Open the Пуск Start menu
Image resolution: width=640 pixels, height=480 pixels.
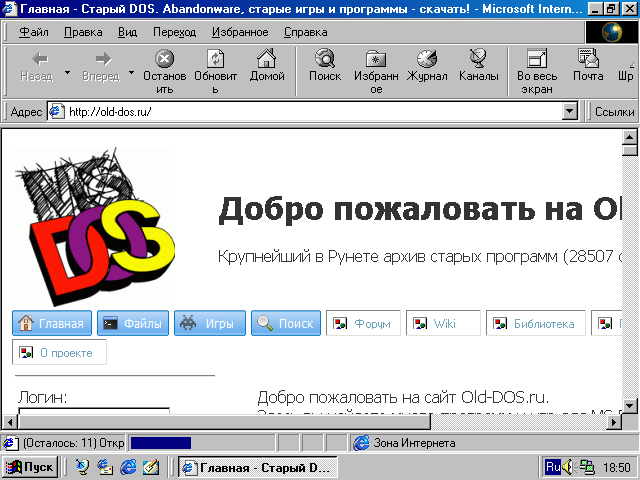point(29,467)
